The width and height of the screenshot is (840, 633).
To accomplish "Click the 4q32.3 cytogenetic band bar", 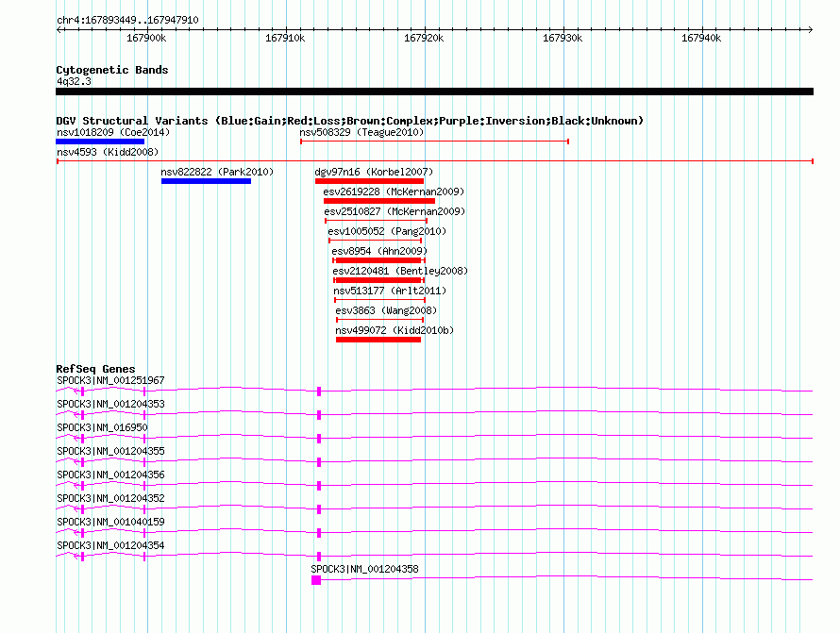I will [x=434, y=92].
